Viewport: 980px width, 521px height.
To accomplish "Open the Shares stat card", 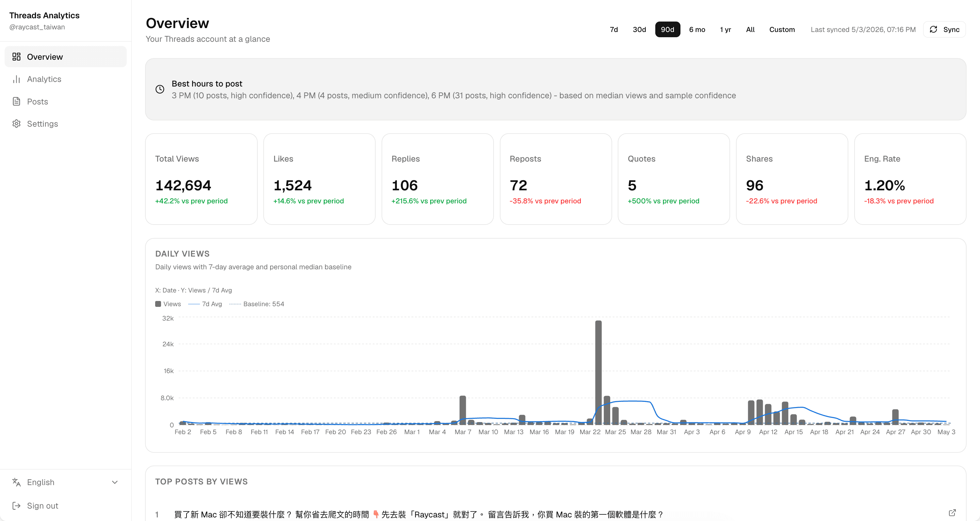I will (x=792, y=179).
